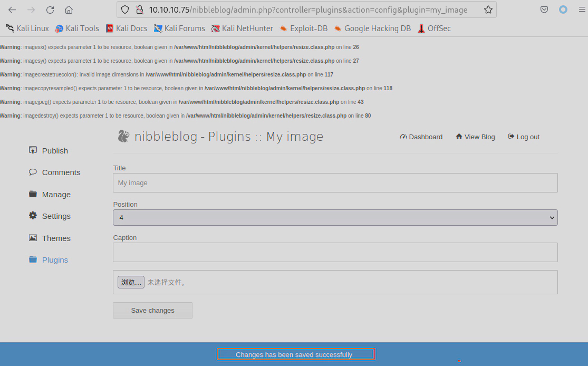
Task: Click the Save changes button
Action: (x=152, y=310)
